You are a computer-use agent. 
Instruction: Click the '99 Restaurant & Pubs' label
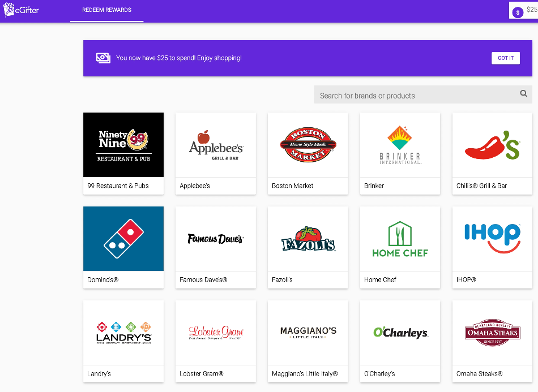coord(118,186)
